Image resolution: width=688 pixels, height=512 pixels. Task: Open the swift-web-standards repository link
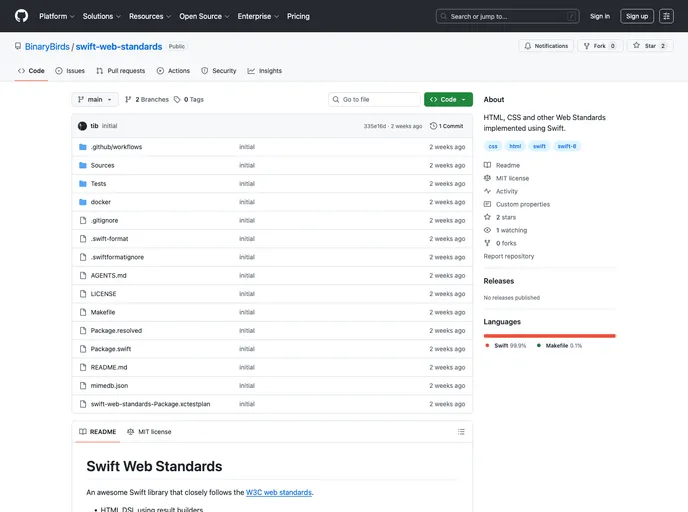pos(119,47)
